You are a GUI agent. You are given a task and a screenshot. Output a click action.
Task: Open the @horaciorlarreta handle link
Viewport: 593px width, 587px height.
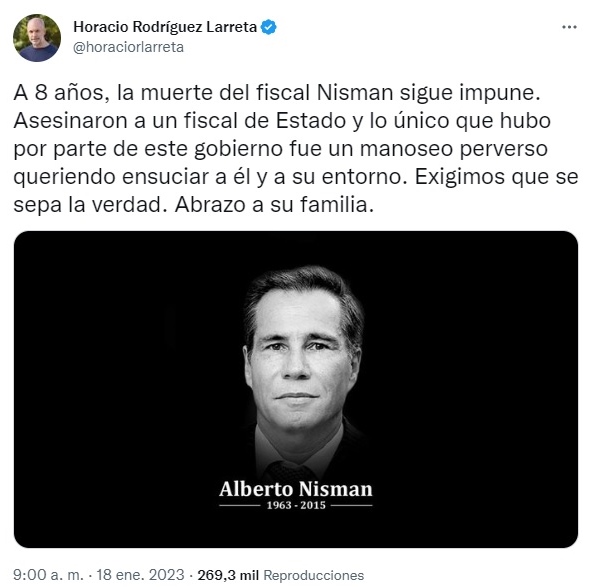[x=128, y=47]
